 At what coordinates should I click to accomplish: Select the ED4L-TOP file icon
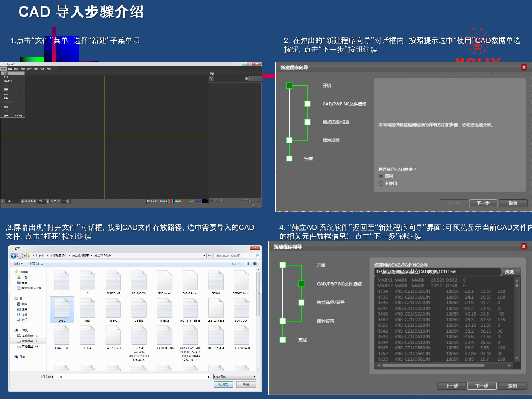pyautogui.click(x=62, y=335)
